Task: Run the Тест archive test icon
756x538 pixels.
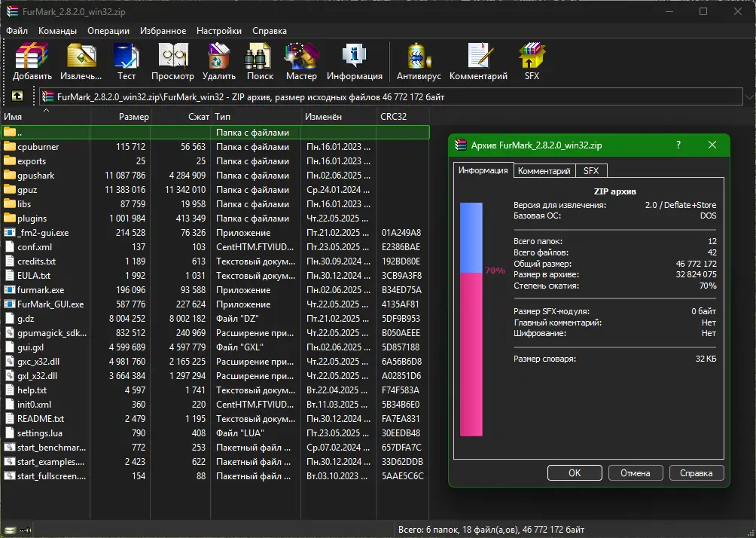Action: pos(127,61)
